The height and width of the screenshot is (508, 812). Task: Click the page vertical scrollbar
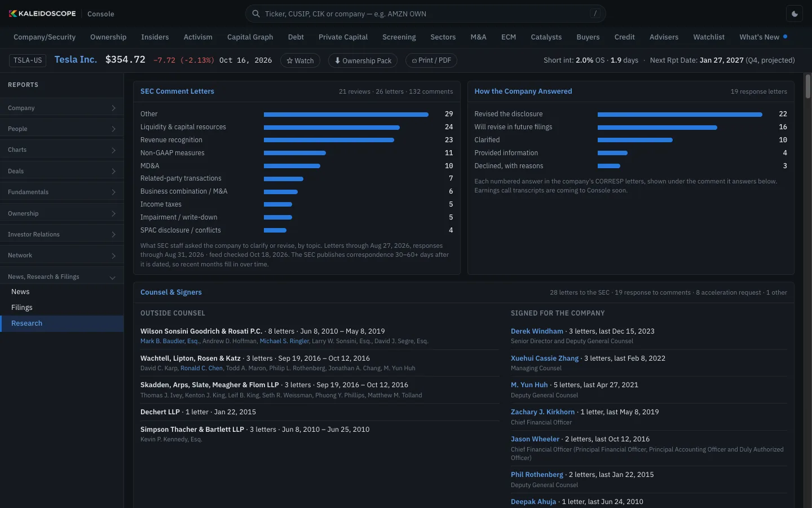807,86
